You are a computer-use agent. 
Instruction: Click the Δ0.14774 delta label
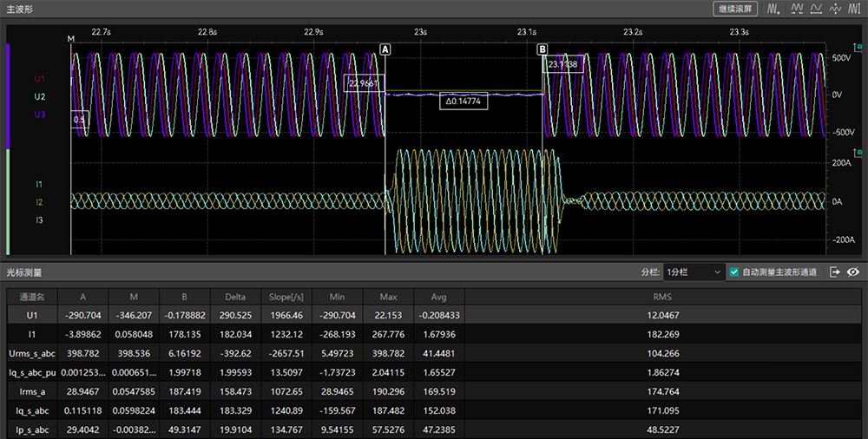pos(464,102)
